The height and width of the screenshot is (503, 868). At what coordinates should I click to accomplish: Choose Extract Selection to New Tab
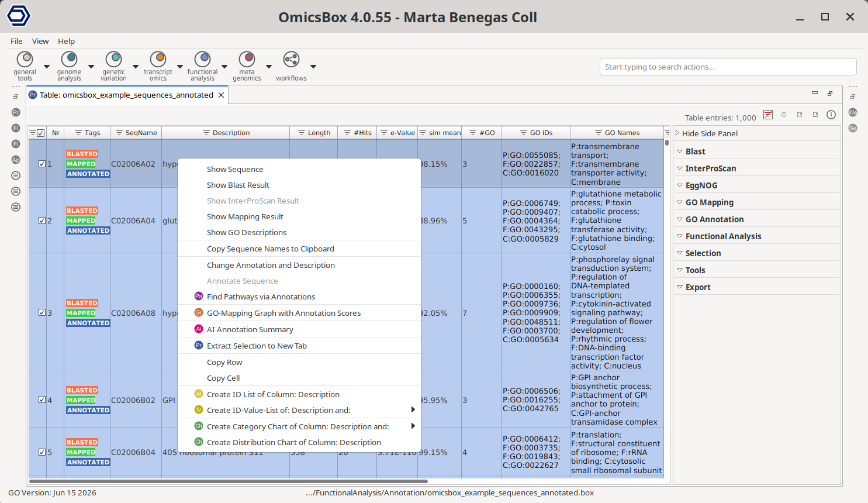(x=299, y=346)
